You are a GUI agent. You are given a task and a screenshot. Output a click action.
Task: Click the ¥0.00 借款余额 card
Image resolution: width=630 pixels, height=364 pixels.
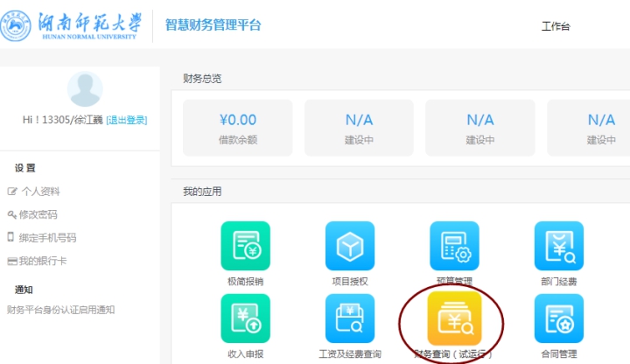(x=237, y=128)
